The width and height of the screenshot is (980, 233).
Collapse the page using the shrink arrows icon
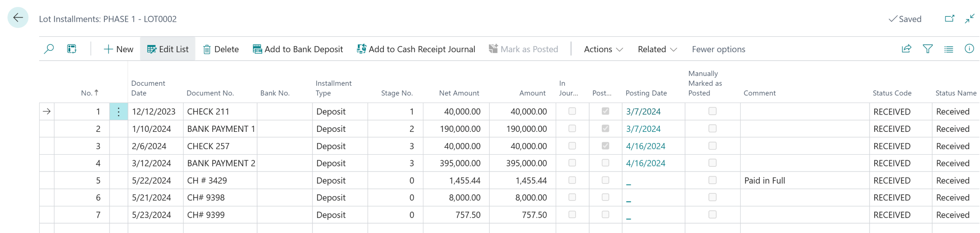[x=970, y=19]
